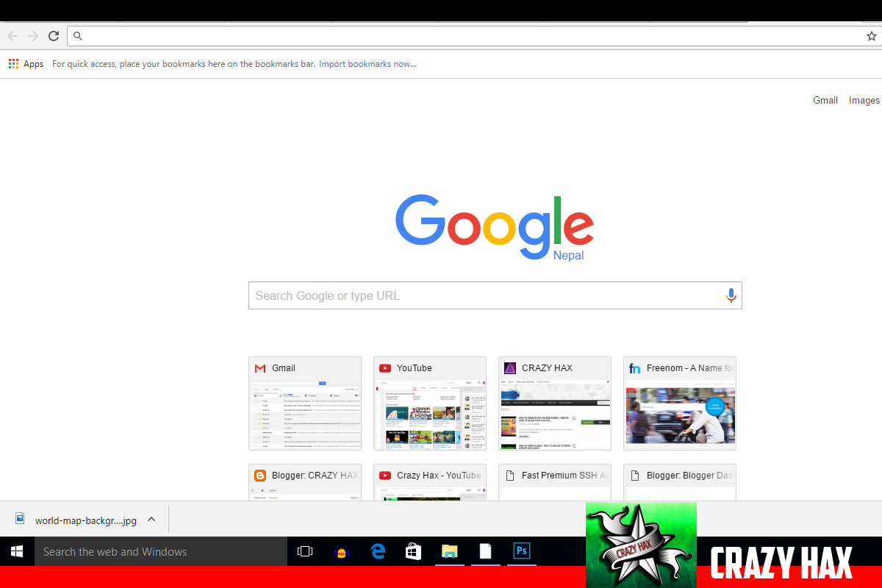Open the Windows Start menu
Image resolution: width=882 pixels, height=588 pixels.
pyautogui.click(x=17, y=551)
